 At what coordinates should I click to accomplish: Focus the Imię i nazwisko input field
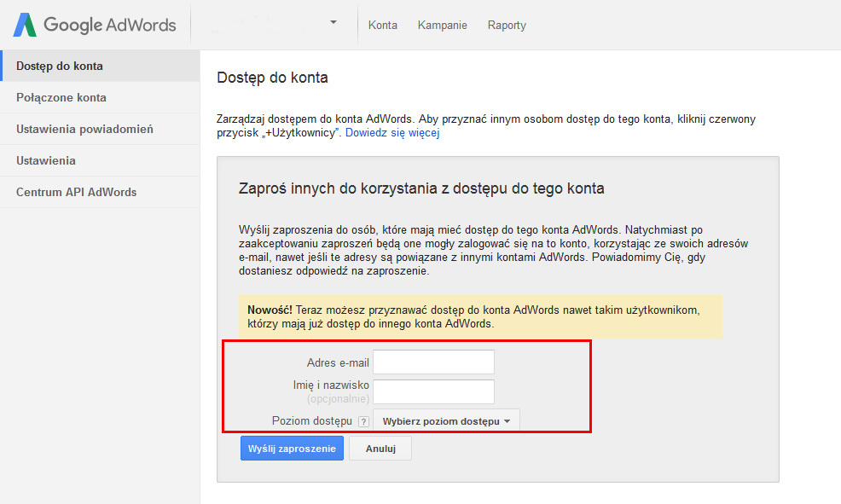click(433, 391)
